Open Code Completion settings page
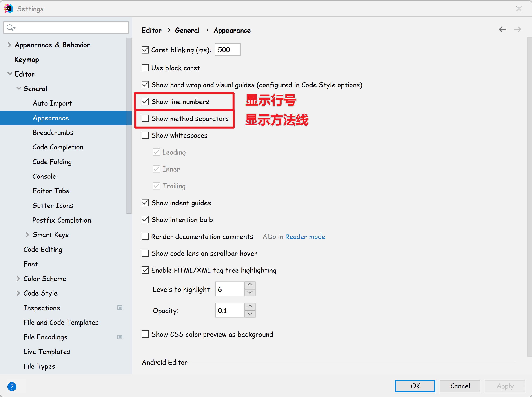This screenshot has height=397, width=532. tap(58, 147)
